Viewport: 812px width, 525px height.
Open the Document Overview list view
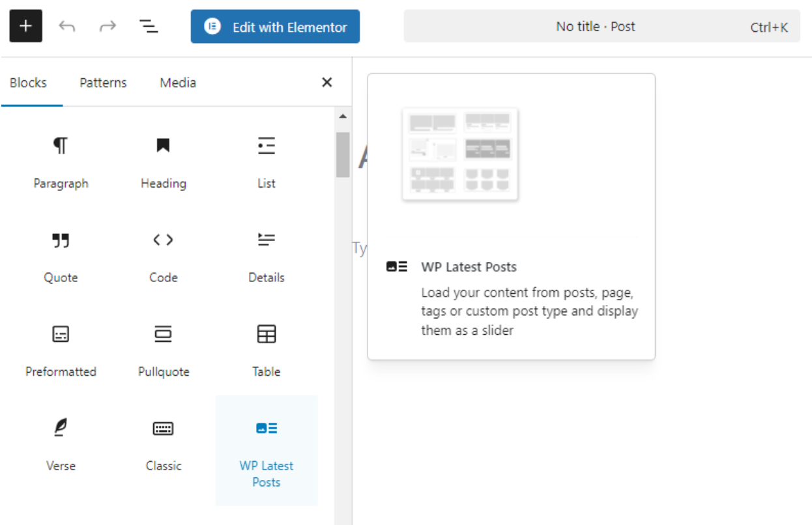[149, 27]
